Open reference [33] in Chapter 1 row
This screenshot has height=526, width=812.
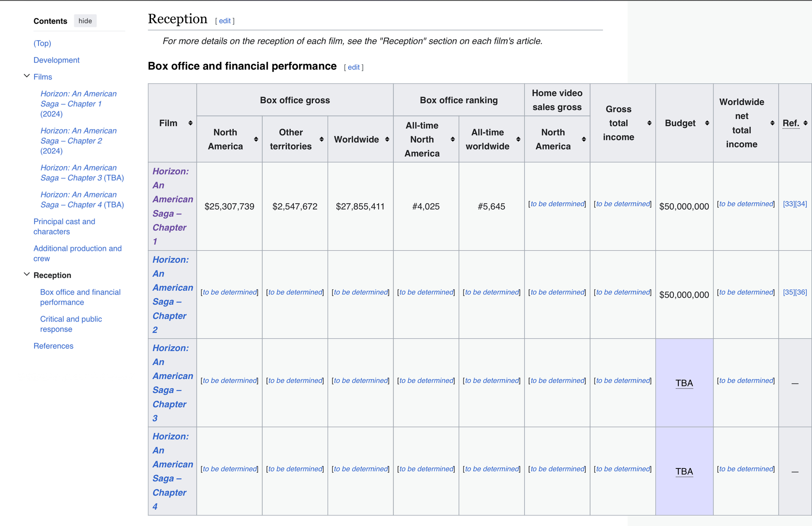click(789, 204)
